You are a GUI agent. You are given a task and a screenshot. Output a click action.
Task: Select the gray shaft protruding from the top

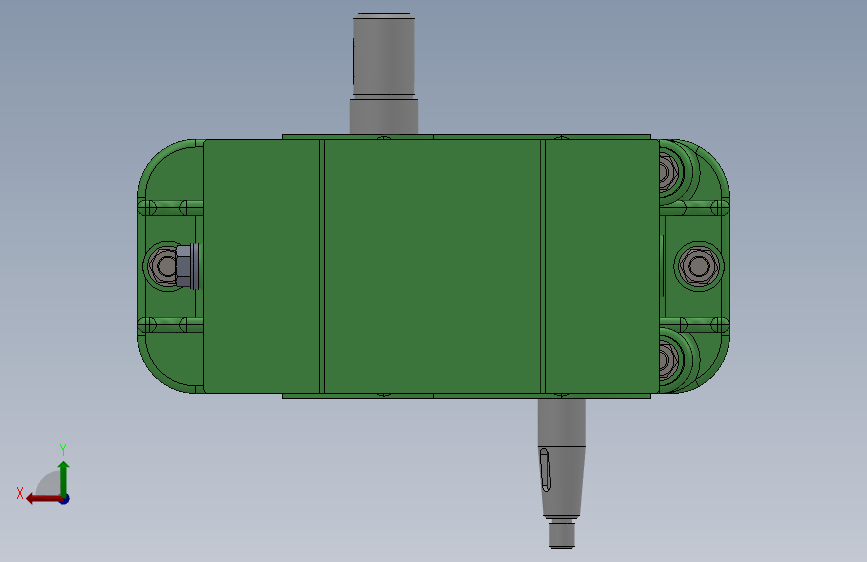click(x=384, y=73)
